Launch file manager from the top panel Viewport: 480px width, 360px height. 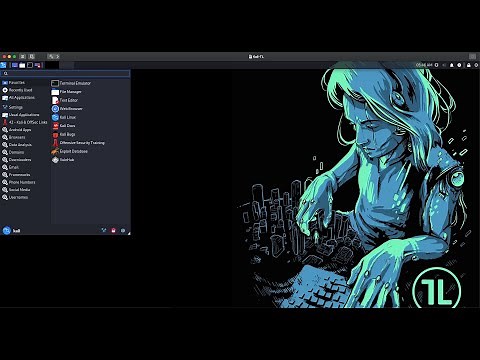click(22, 65)
